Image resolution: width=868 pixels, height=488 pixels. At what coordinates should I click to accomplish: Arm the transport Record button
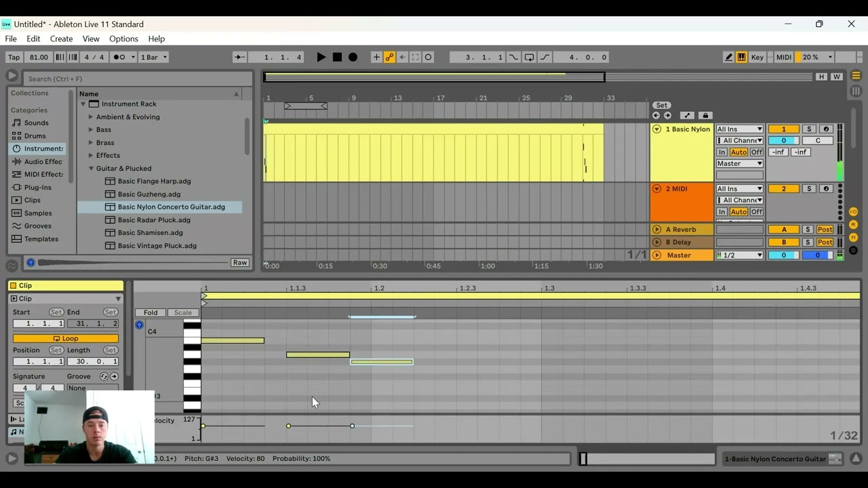(353, 57)
